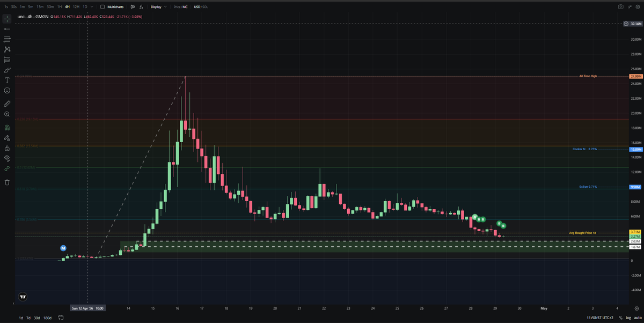This screenshot has height=323, width=644.
Task: Select the crosshair cursor tool
Action: tap(7, 18)
